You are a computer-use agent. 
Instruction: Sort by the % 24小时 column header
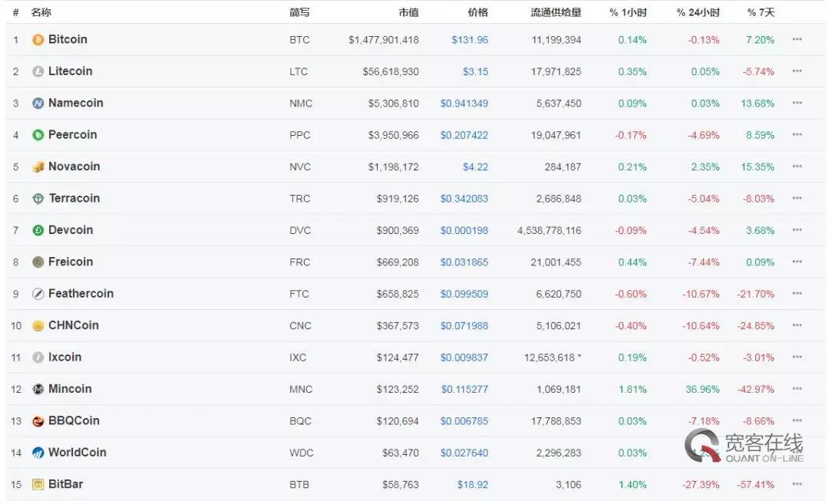point(698,12)
